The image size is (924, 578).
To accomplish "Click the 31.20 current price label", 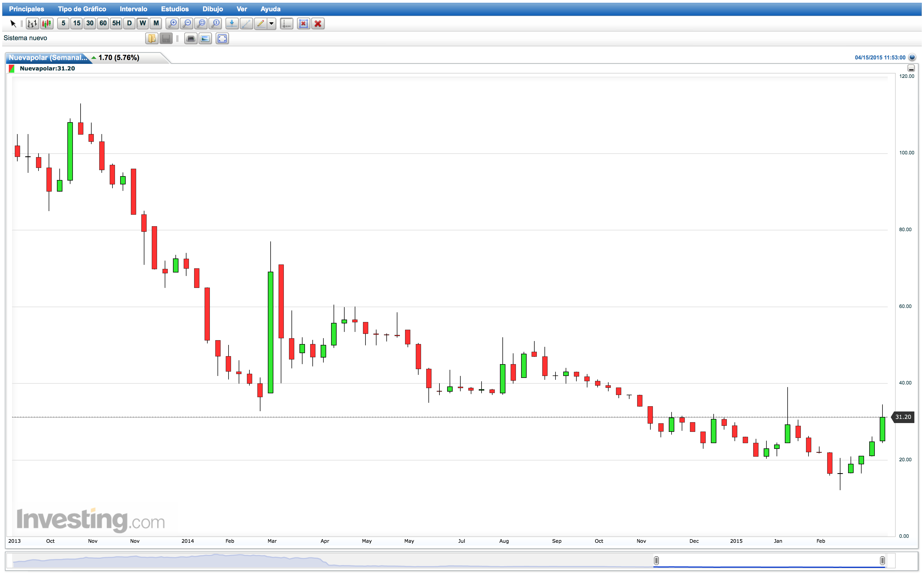I will pyautogui.click(x=903, y=417).
